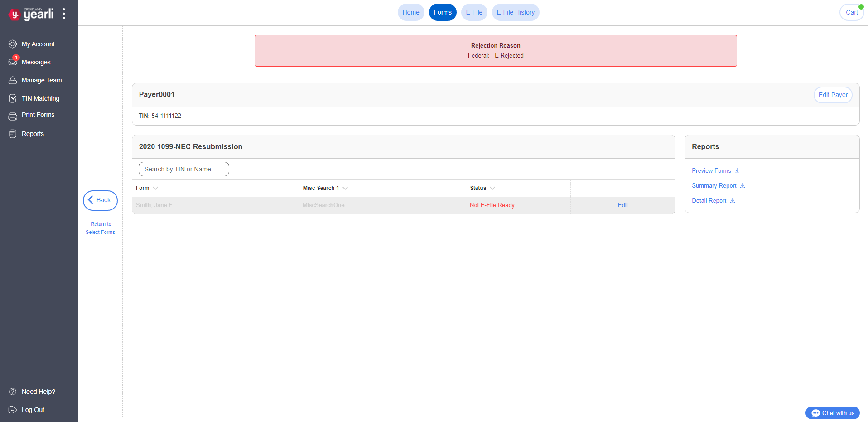Click the TIN Matching checkmark icon
Screen dimensions: 868x422
pos(13,98)
